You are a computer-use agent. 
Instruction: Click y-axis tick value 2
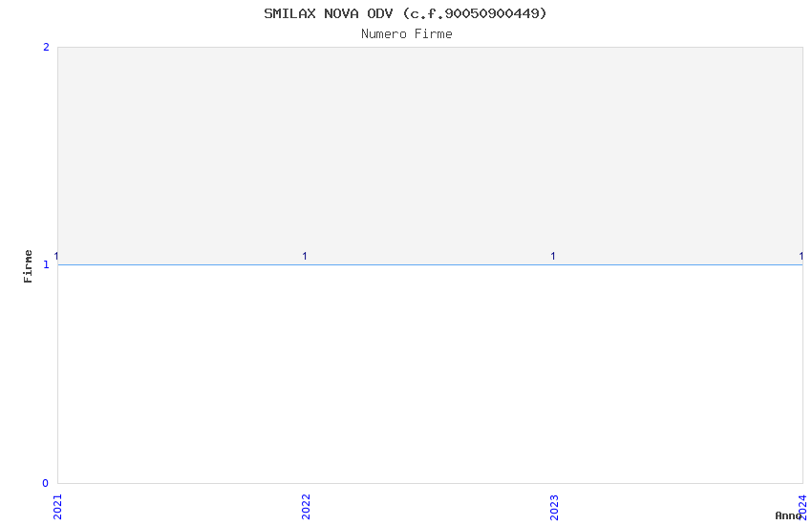click(46, 47)
